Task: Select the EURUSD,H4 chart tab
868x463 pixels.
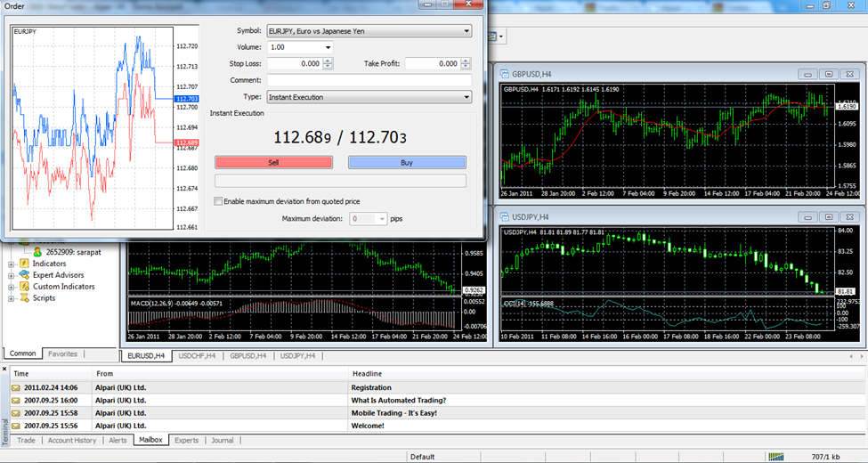Action: (146, 356)
